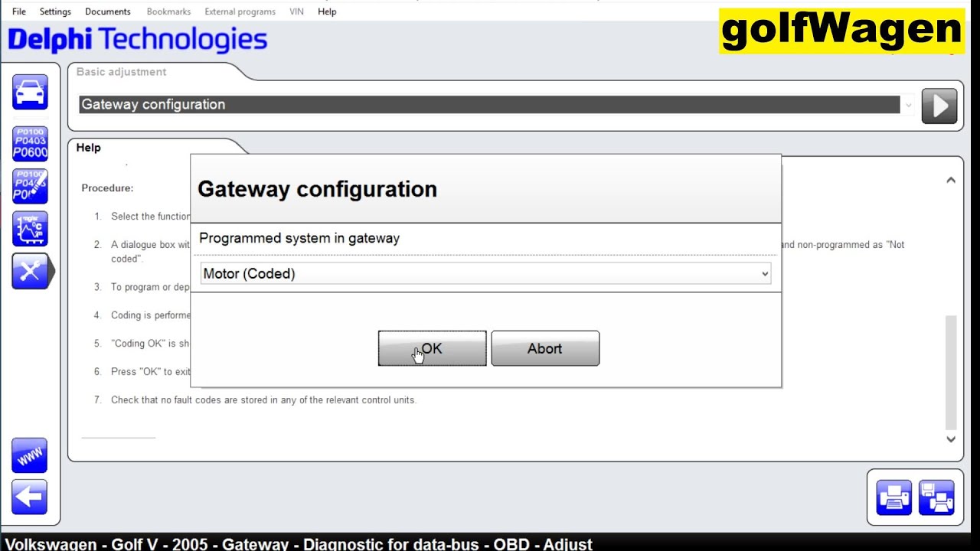Start the function with the play arrow button
This screenshot has height=551, width=980.
coord(939,106)
